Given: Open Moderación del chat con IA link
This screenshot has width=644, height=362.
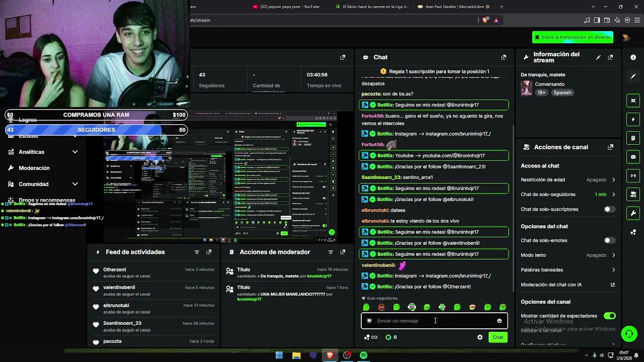Looking at the screenshot, I should [568, 285].
